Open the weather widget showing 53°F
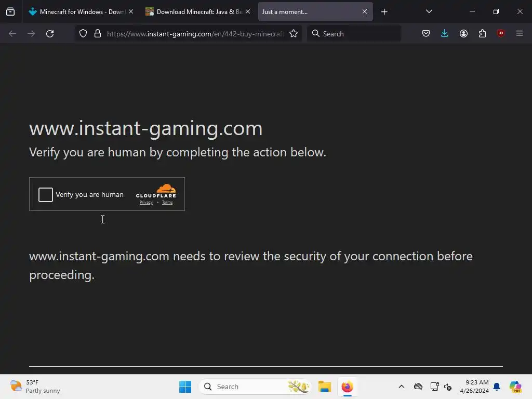 pyautogui.click(x=35, y=387)
